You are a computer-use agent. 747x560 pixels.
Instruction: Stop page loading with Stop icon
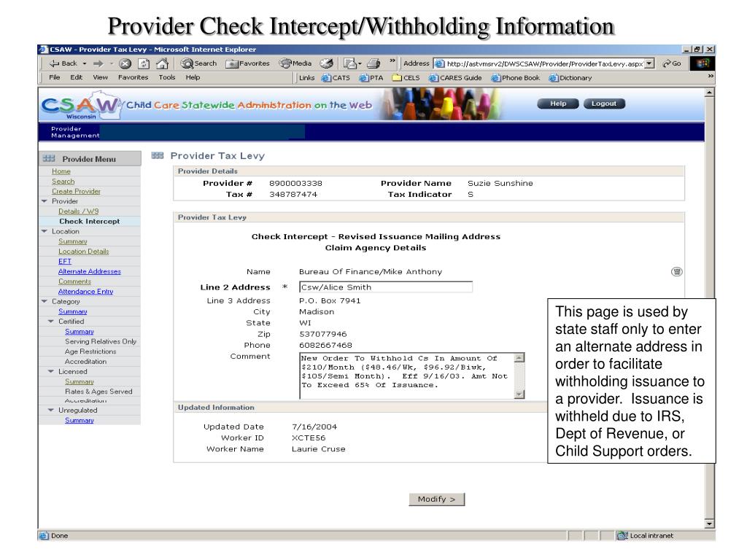tap(125, 63)
